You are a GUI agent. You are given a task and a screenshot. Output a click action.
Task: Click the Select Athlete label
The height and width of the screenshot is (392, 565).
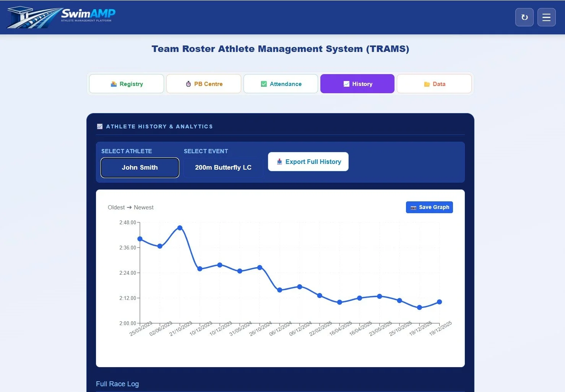[127, 151]
